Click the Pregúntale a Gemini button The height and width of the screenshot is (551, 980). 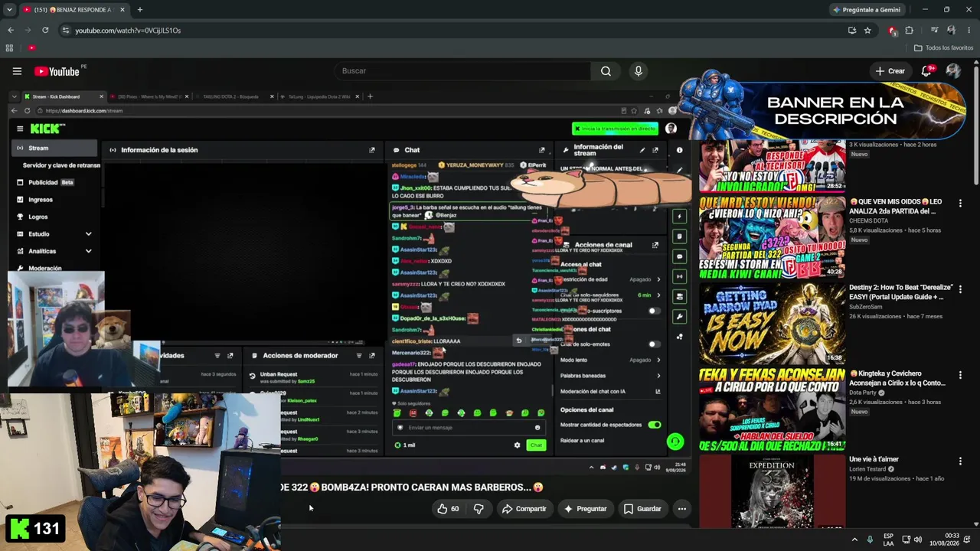[867, 10]
